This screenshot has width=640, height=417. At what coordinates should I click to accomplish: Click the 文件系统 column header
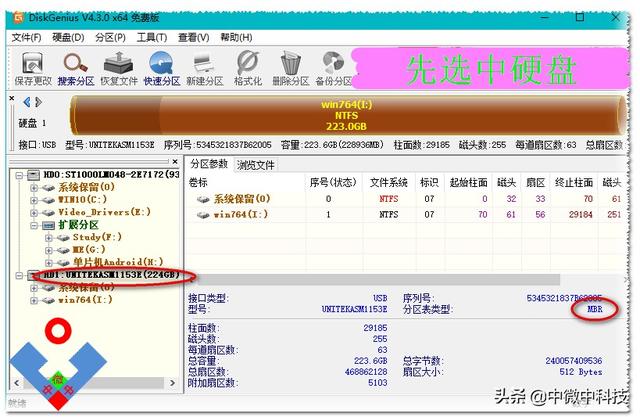[389, 182]
